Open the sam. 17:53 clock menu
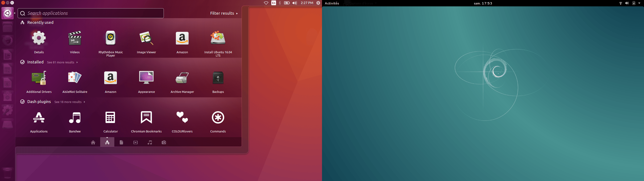 pyautogui.click(x=483, y=3)
